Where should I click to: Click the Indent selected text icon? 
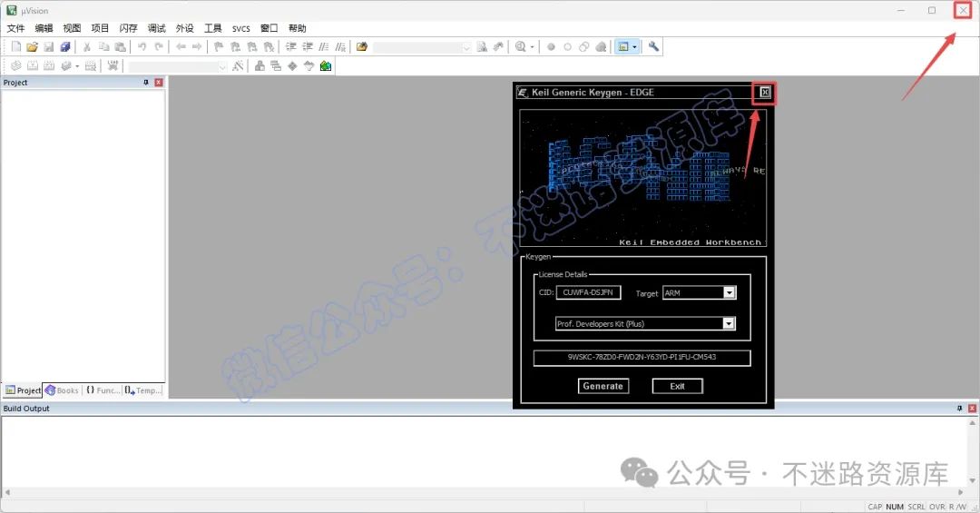coord(290,46)
